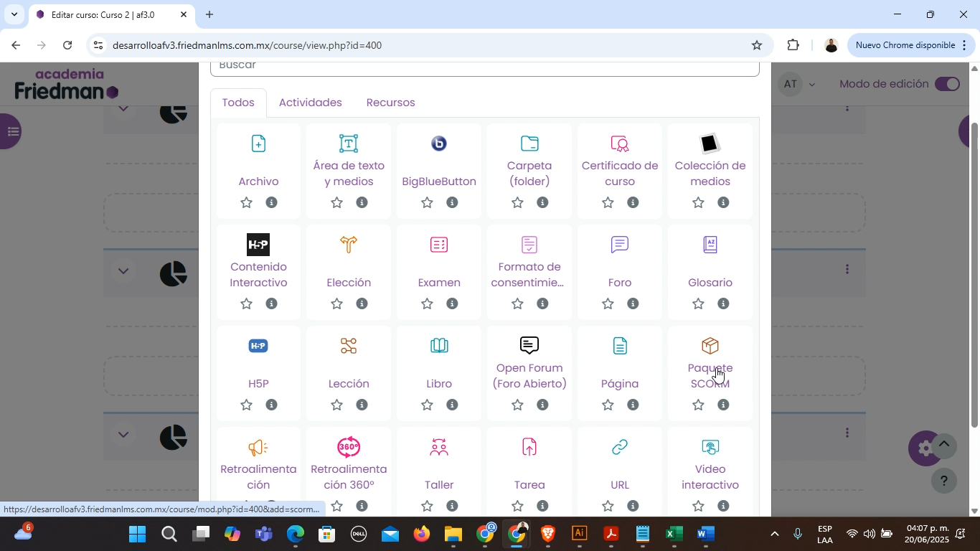
Task: Open the second section's three-dot menu
Action: coord(847,269)
